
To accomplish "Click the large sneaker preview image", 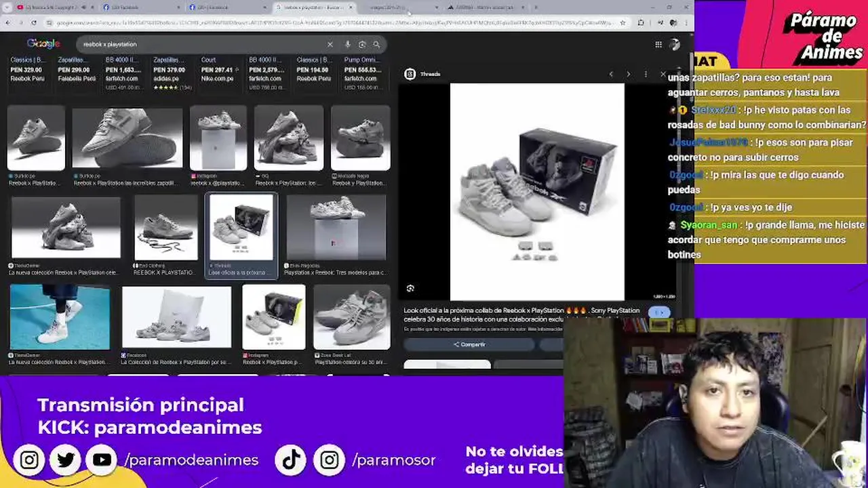I will [x=537, y=192].
